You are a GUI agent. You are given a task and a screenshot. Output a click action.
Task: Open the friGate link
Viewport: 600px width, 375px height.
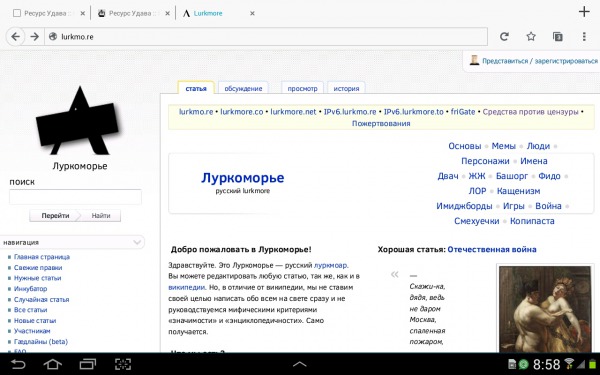tap(463, 112)
